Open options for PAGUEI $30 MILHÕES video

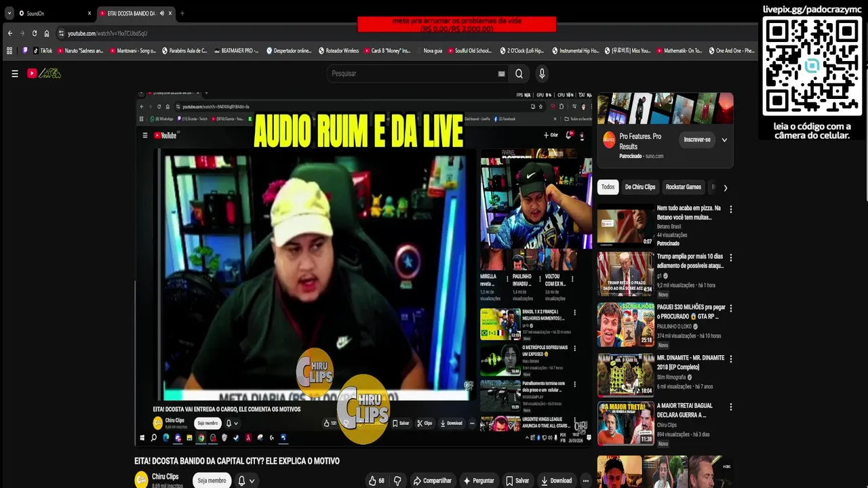point(730,308)
